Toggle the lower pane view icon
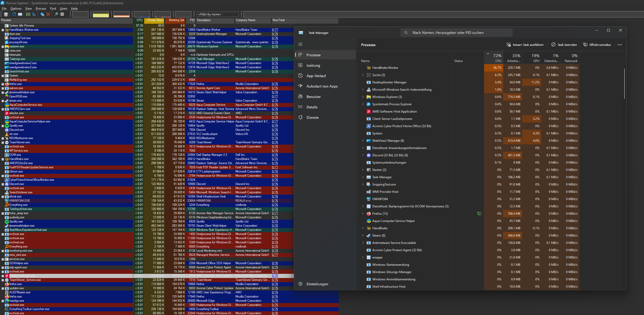This screenshot has width=644, height=315. point(20,14)
